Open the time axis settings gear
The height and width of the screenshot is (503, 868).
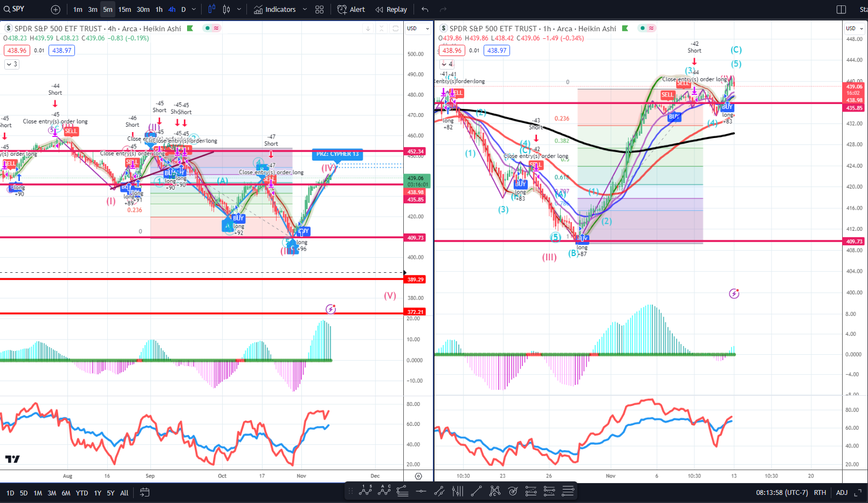418,476
